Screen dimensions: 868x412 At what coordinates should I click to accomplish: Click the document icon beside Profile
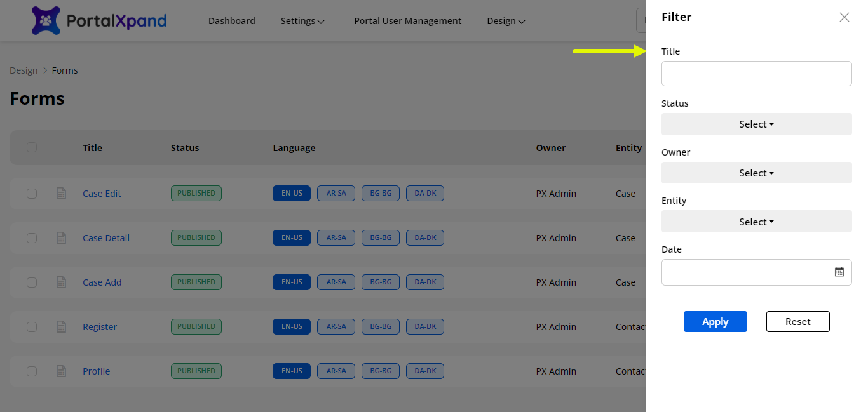62,371
